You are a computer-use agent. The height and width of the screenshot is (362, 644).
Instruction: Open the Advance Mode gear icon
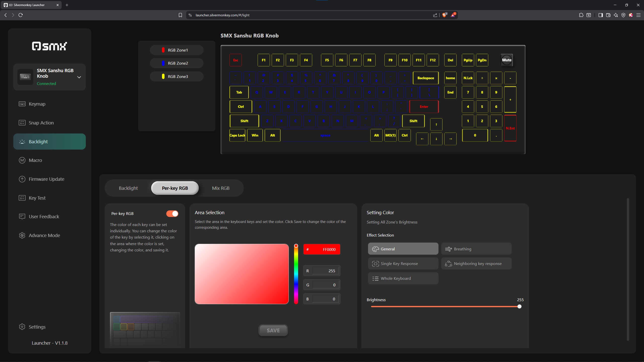[x=22, y=235]
